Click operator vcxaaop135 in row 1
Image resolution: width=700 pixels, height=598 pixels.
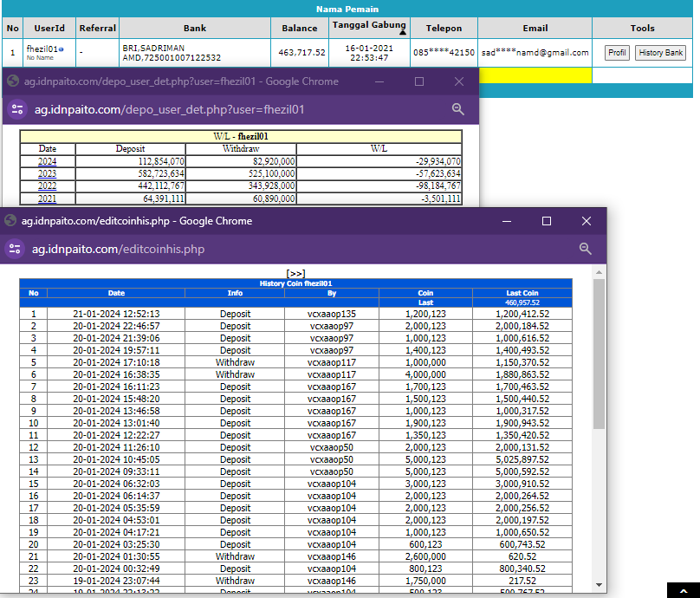click(x=331, y=314)
